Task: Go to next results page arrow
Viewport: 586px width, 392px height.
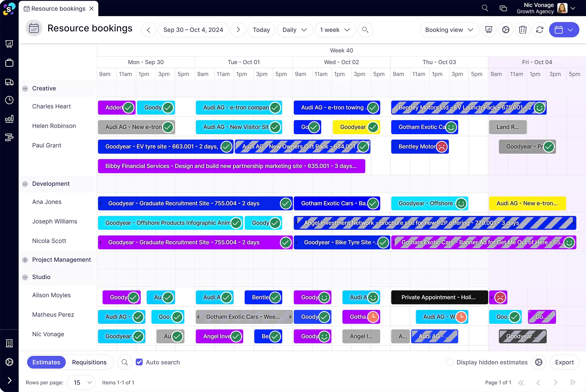Action: 555,383
